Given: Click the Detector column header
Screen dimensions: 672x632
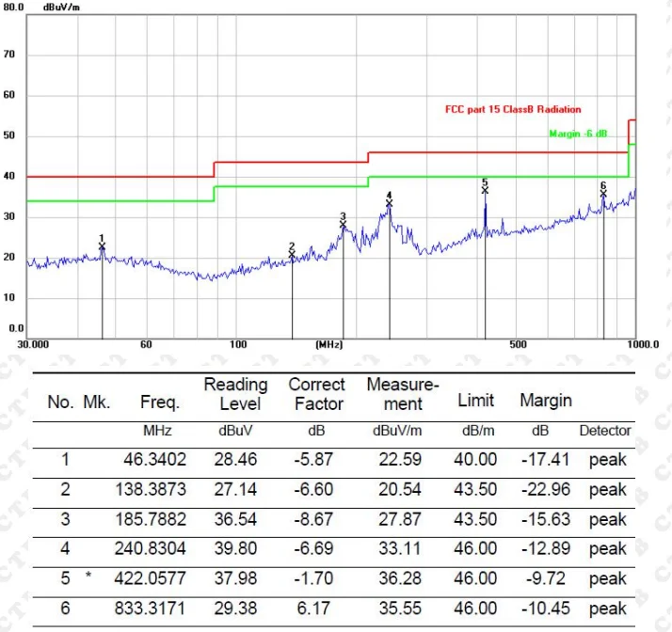Looking at the screenshot, I should point(605,431).
